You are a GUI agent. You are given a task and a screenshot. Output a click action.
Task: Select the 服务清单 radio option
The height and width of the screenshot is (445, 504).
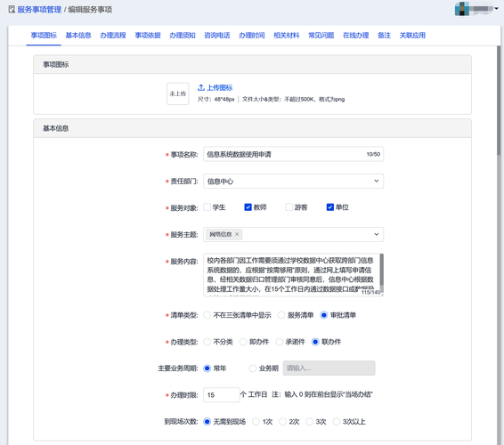coord(281,315)
